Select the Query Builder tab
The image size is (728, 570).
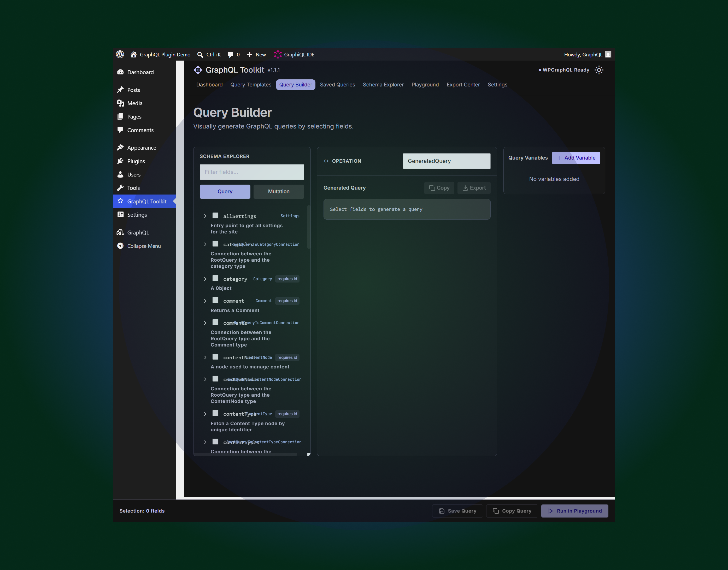(295, 85)
